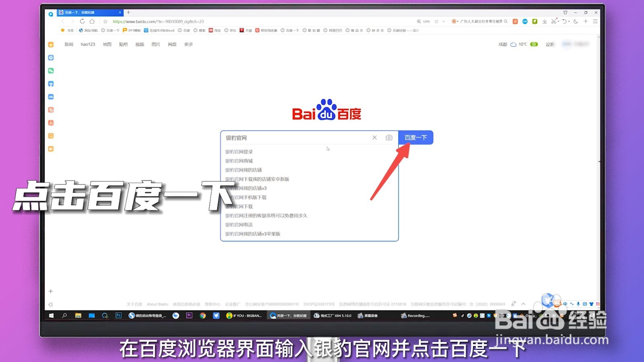Open the history sidebar icon
644x362 pixels.
click(x=51, y=58)
